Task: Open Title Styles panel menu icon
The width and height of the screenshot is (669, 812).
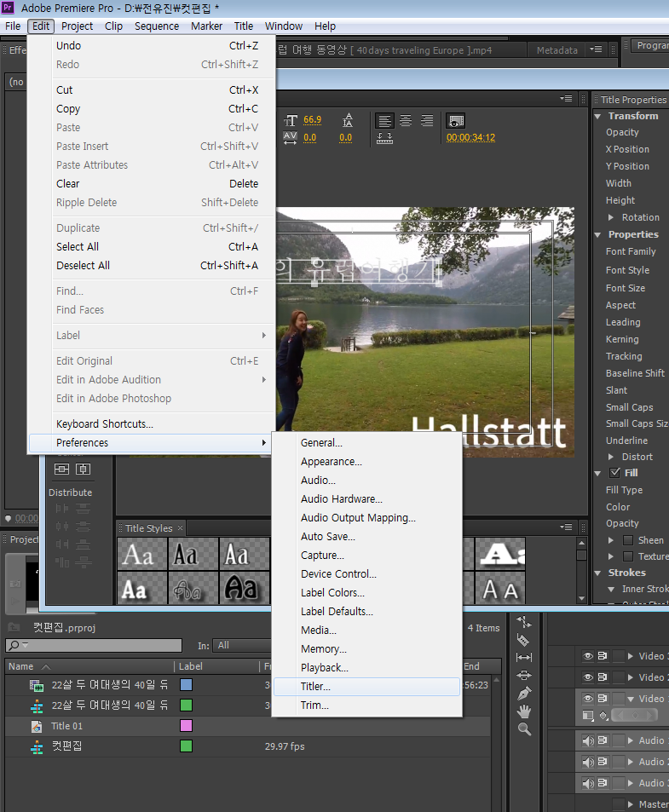Action: coord(566,527)
